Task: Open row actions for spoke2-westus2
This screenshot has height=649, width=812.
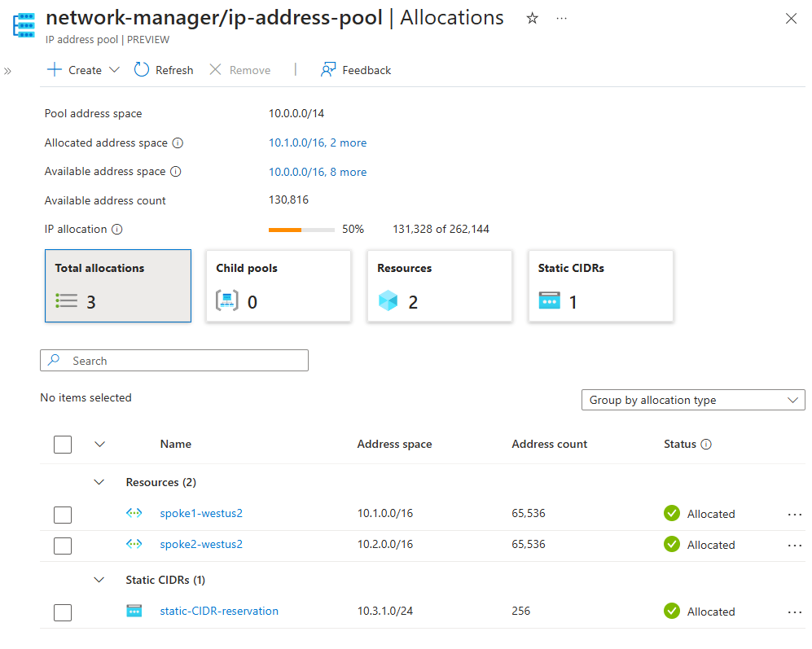Action: [794, 545]
